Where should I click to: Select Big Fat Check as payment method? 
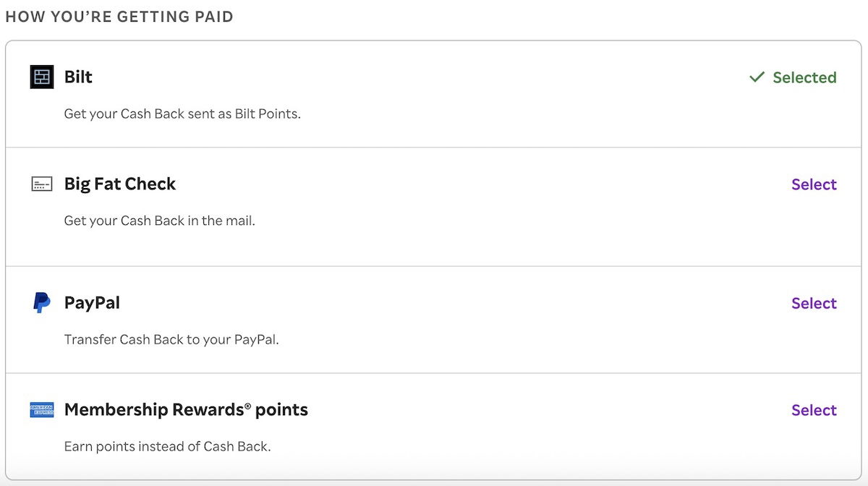click(814, 184)
